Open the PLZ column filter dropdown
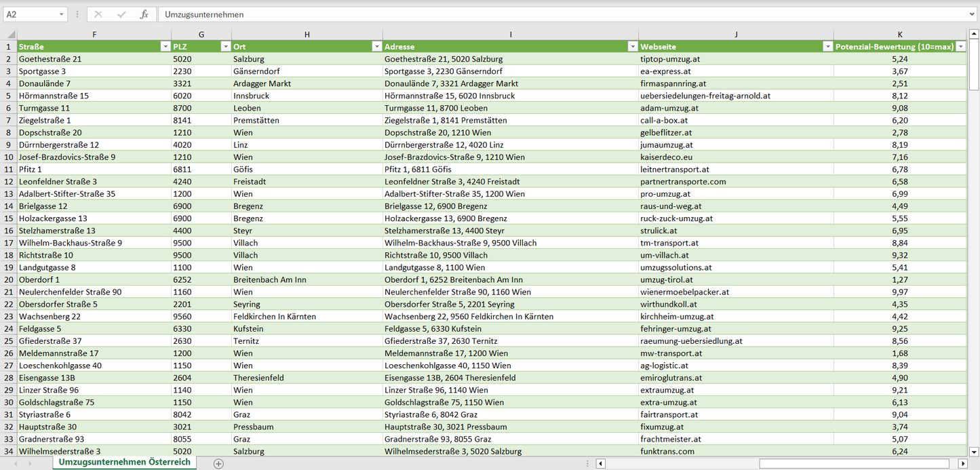The image size is (980, 470). pyautogui.click(x=225, y=47)
